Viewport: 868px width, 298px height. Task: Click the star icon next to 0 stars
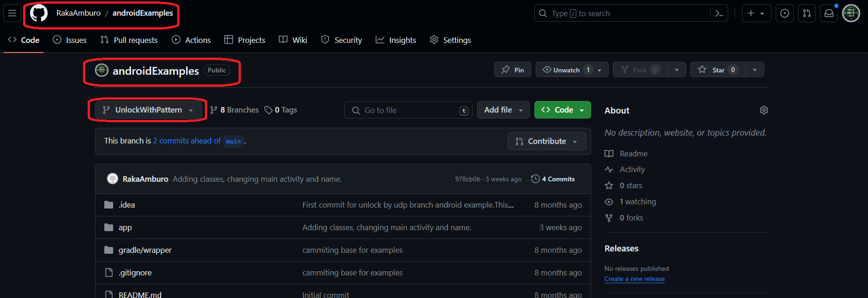coord(609,185)
